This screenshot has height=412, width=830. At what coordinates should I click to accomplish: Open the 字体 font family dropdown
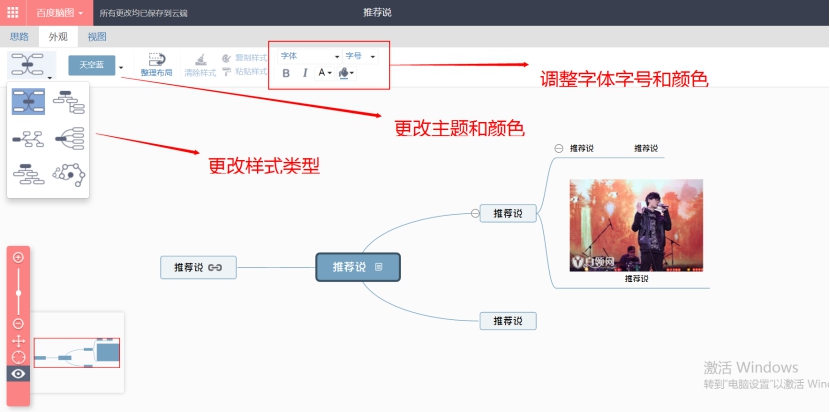(x=310, y=56)
